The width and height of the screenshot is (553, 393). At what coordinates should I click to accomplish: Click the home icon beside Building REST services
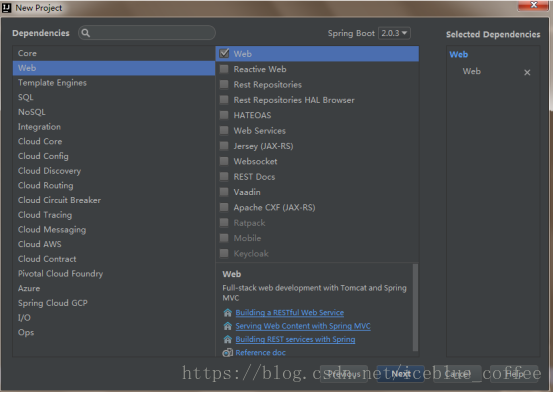(x=227, y=339)
